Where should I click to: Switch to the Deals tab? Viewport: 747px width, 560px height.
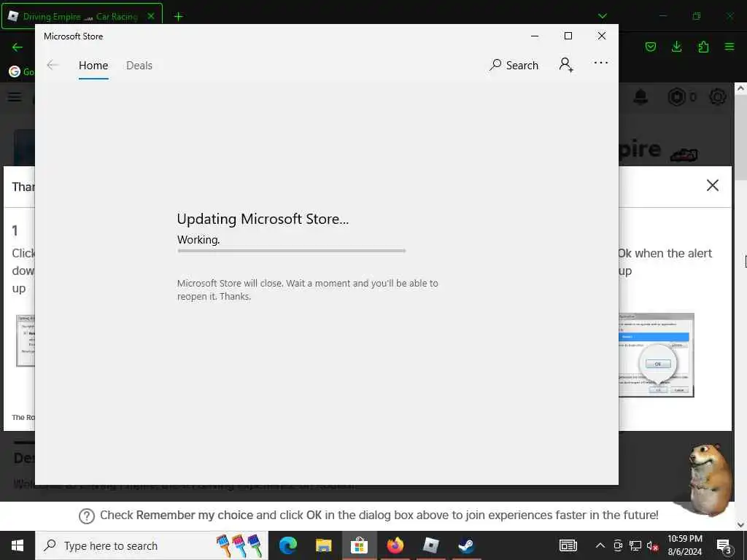(x=139, y=66)
